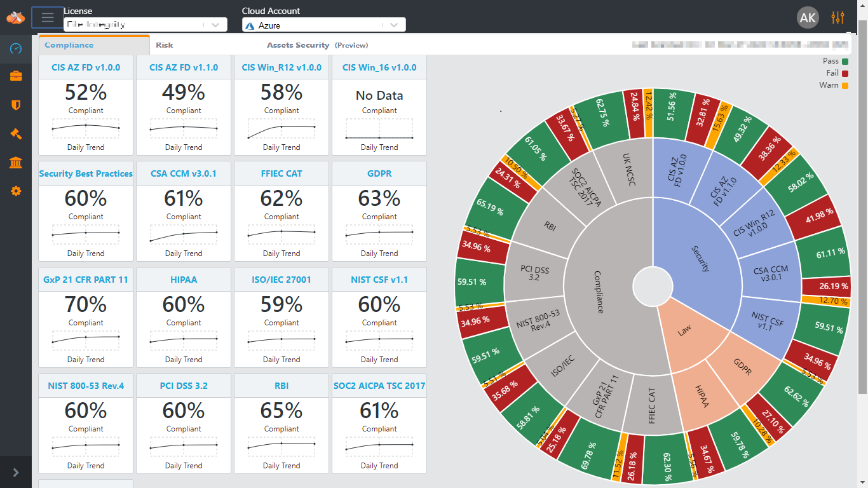The height and width of the screenshot is (488, 868).
Task: Open the HIPAA card title
Action: (x=184, y=280)
